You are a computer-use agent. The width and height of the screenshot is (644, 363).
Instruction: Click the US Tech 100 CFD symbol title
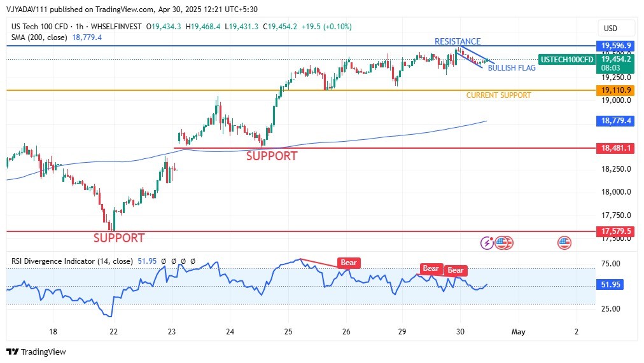coord(39,26)
